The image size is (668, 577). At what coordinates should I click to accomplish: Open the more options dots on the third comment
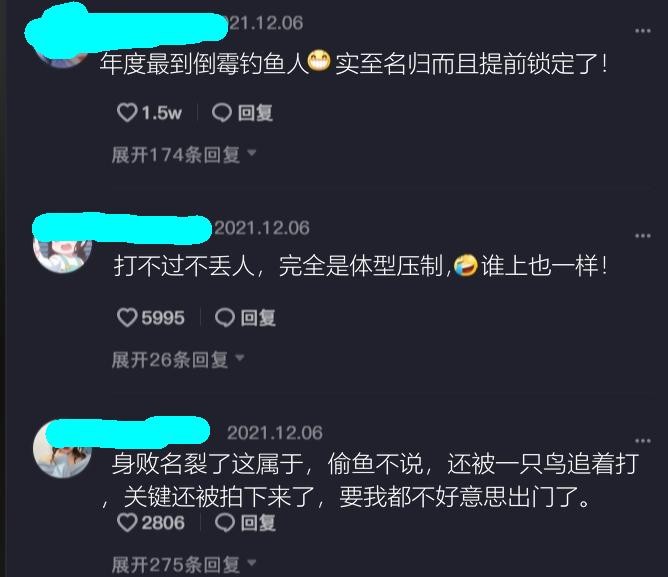coord(642,441)
